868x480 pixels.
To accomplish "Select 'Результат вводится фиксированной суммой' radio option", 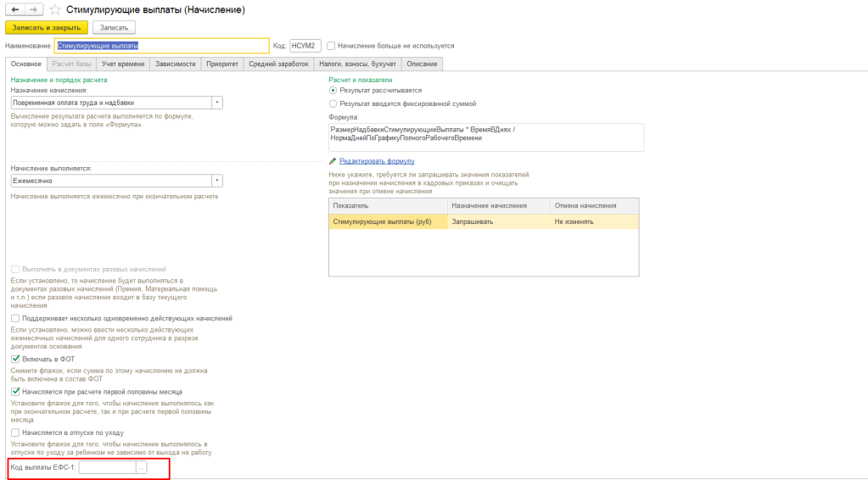I will tap(333, 103).
